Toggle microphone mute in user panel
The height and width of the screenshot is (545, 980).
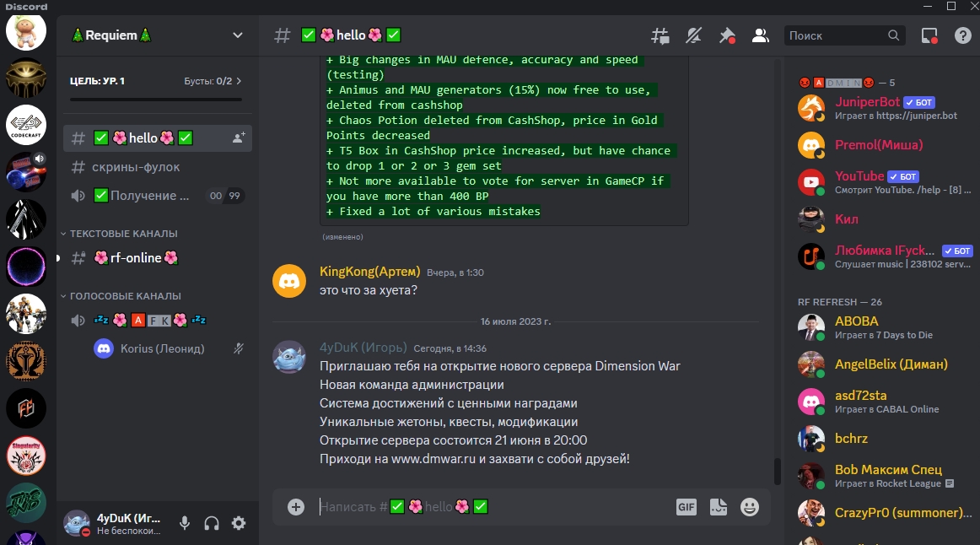[x=185, y=523]
